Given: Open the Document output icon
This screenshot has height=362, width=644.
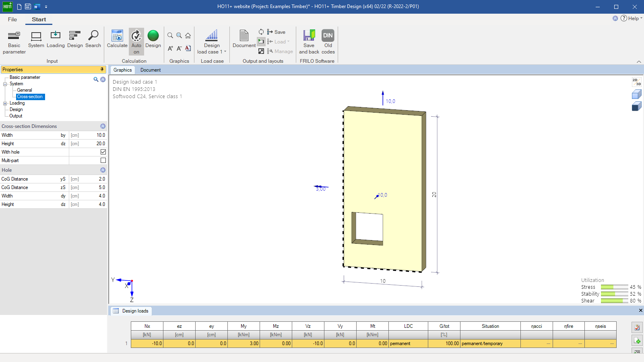Looking at the screenshot, I should coord(244,40).
